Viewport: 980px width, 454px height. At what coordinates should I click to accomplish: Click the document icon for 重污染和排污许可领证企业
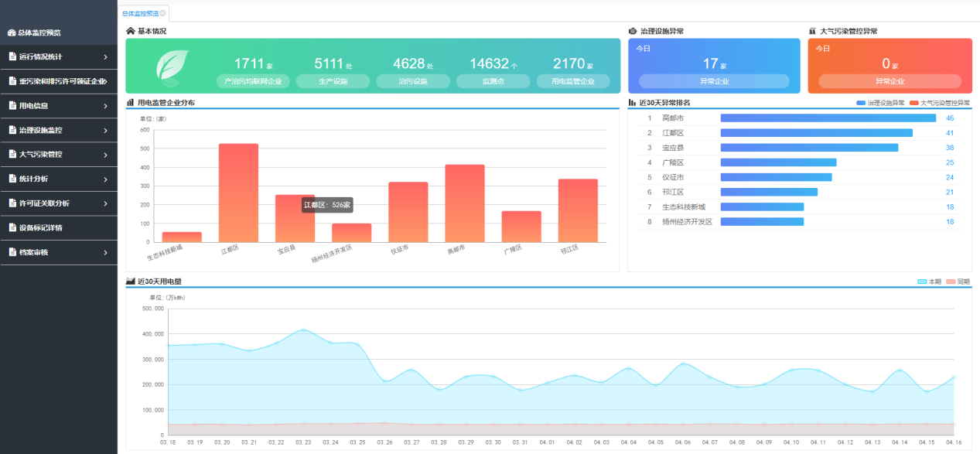pos(12,80)
